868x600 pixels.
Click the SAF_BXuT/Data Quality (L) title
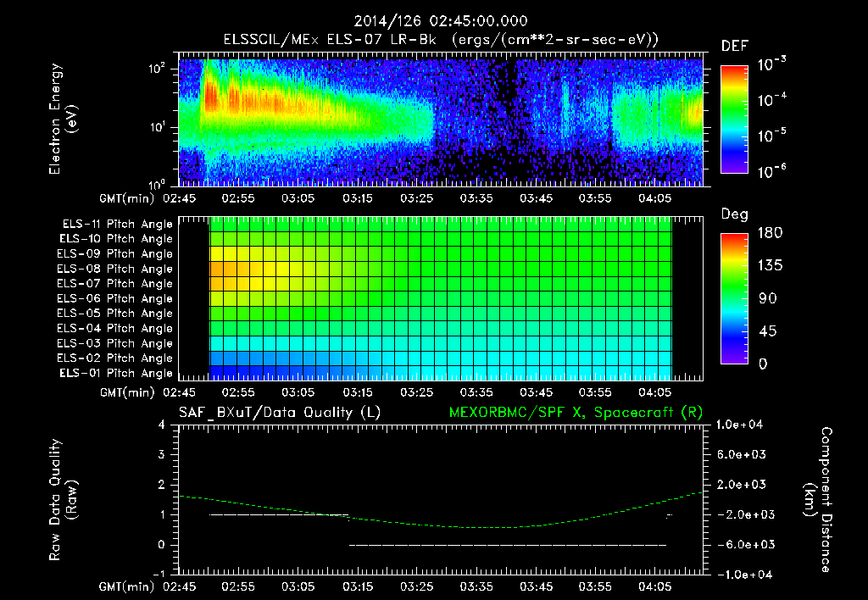280,413
